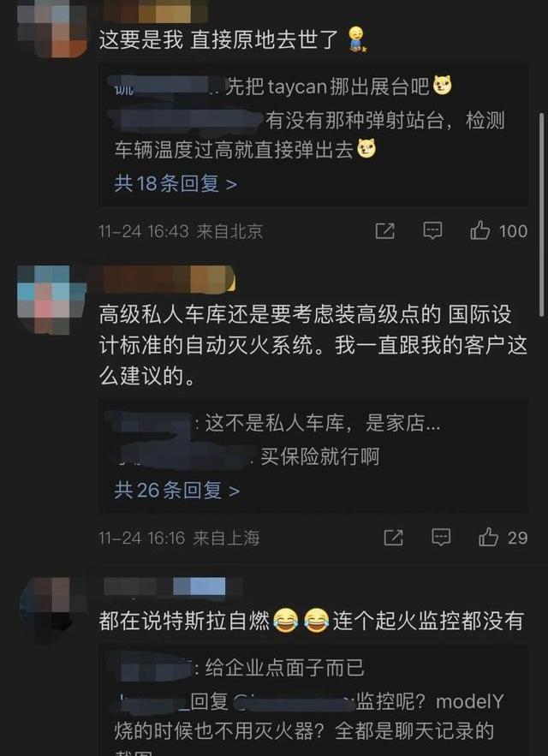This screenshot has height=756, width=548.
Task: Open avatar of garage fire-system commenter
Action: [52, 300]
